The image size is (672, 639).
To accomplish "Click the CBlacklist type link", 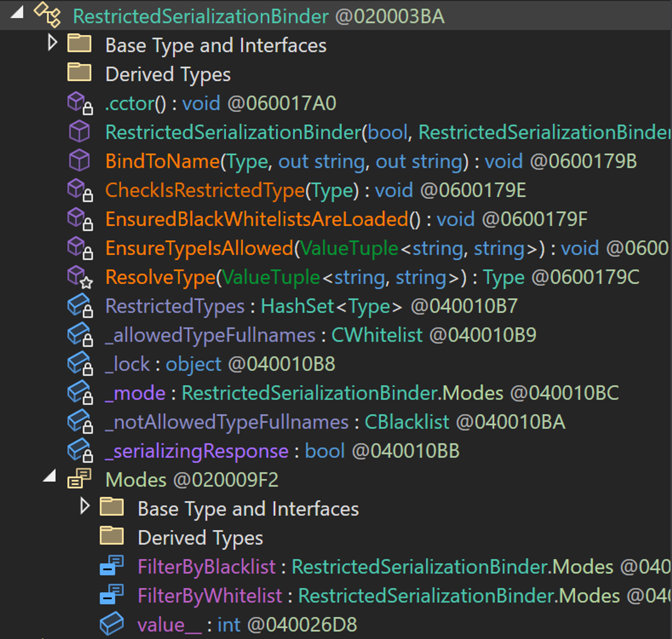I will (x=407, y=422).
